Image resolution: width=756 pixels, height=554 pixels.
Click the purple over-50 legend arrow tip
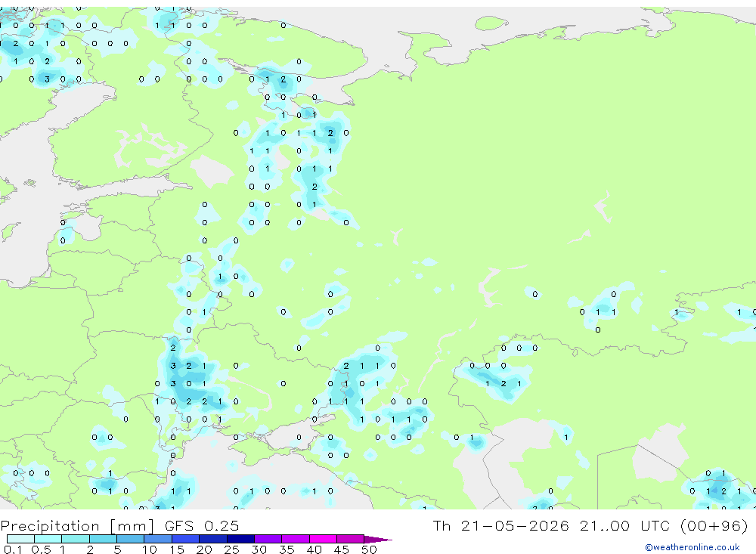(x=378, y=540)
